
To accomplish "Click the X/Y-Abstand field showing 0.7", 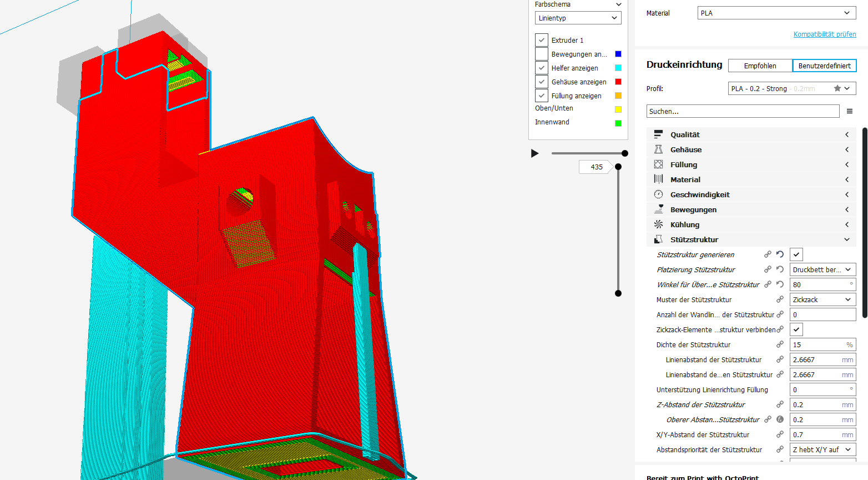I will [x=822, y=434].
